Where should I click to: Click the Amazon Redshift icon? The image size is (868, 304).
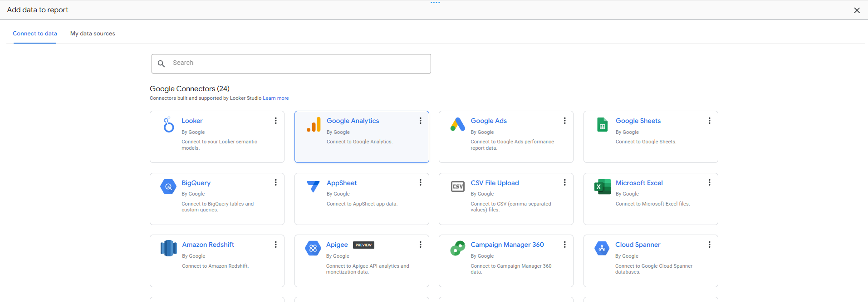point(169,248)
